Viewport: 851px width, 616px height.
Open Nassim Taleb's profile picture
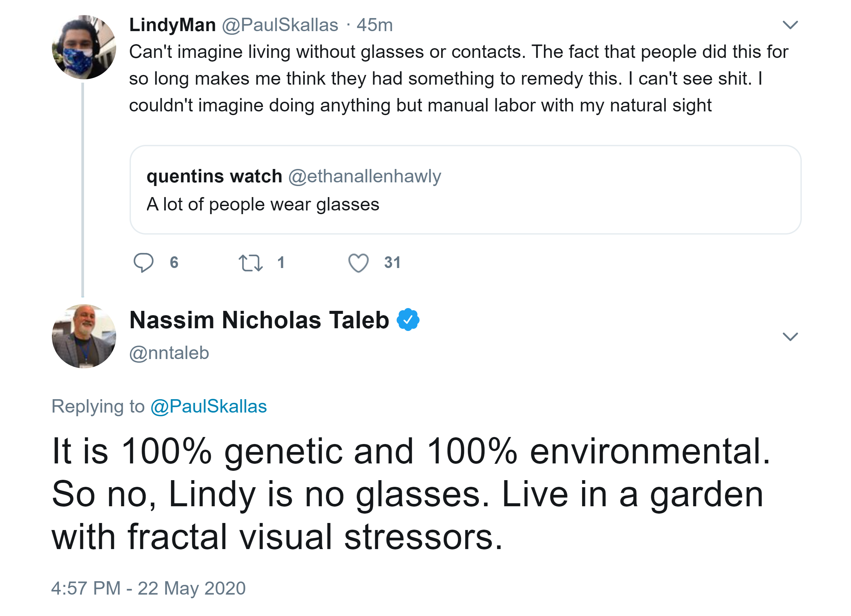point(84,336)
